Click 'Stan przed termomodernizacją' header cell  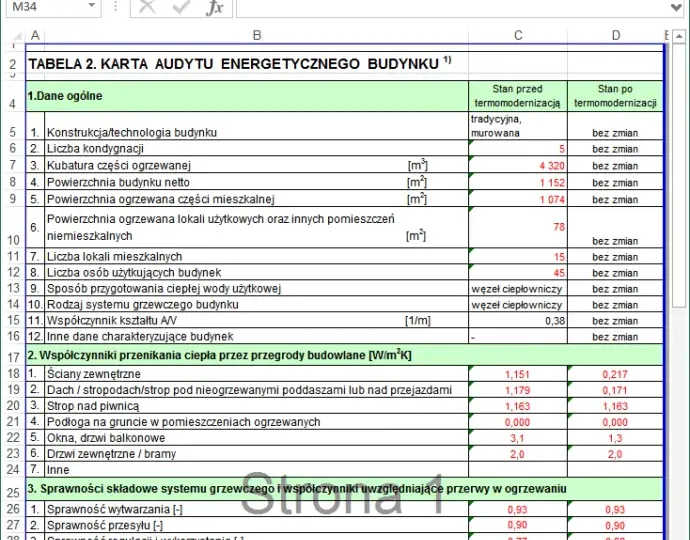click(518, 96)
